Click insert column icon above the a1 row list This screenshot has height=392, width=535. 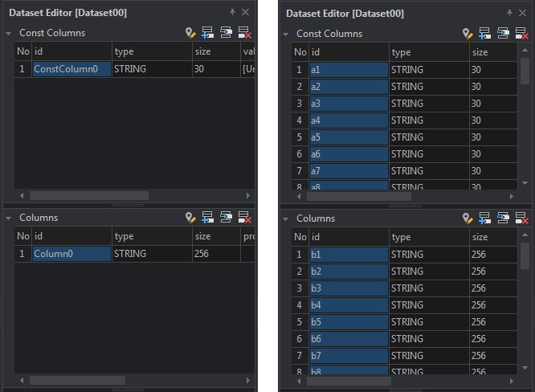(504, 34)
